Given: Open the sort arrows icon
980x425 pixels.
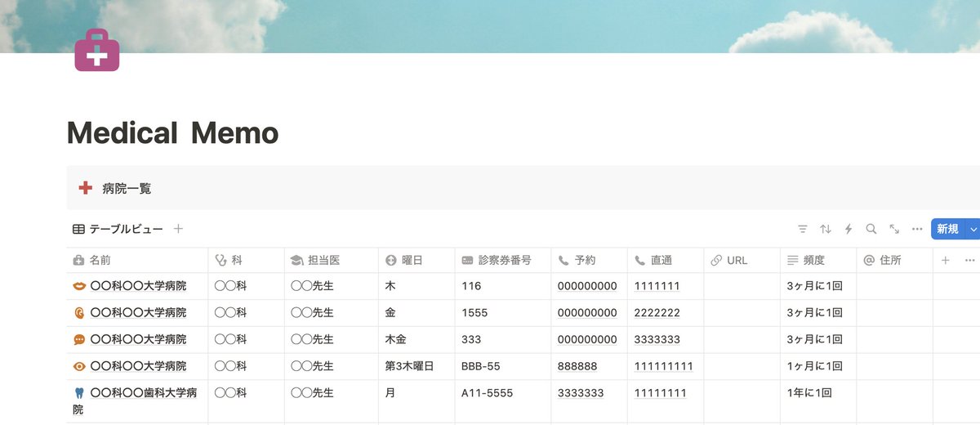Looking at the screenshot, I should tap(826, 230).
